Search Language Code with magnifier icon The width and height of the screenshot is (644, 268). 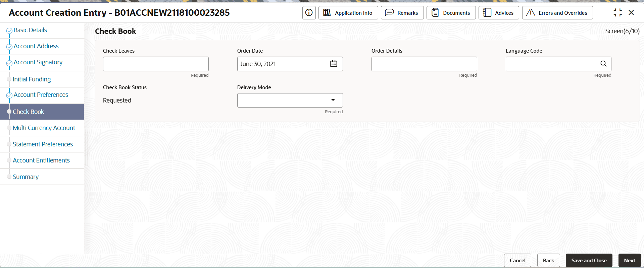[603, 64]
